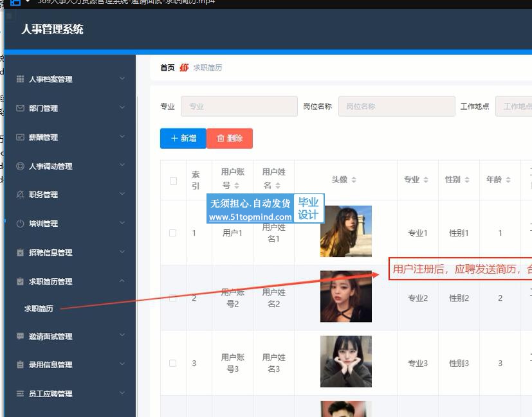Expand 薪酬管理 menu chevron

122,136
